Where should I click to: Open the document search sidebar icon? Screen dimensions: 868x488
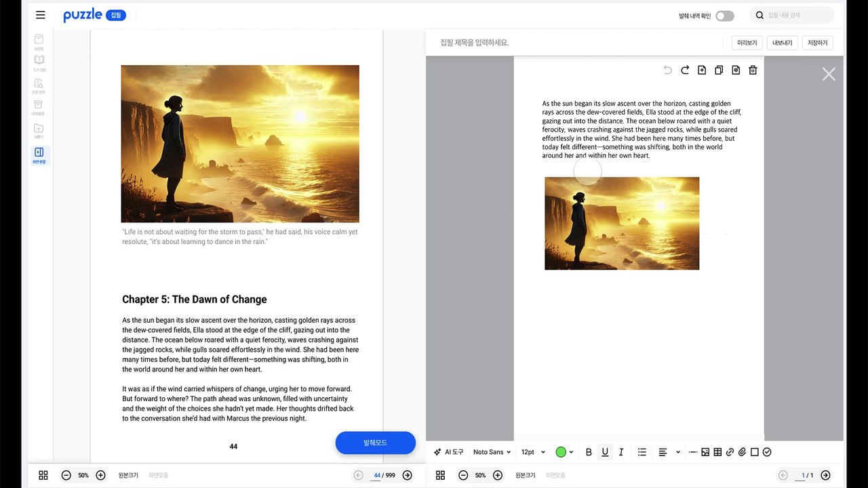coord(39,86)
